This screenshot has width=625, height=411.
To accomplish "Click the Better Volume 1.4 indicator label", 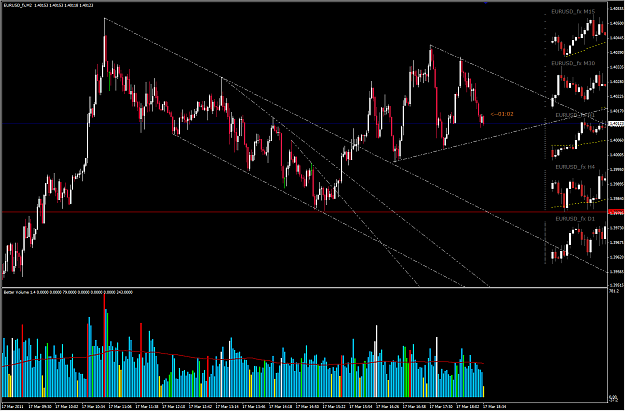I will pyautogui.click(x=68, y=292).
